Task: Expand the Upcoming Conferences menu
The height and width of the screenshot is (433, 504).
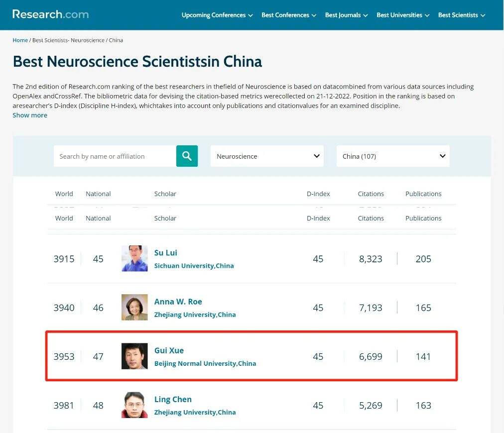Action: (x=217, y=15)
